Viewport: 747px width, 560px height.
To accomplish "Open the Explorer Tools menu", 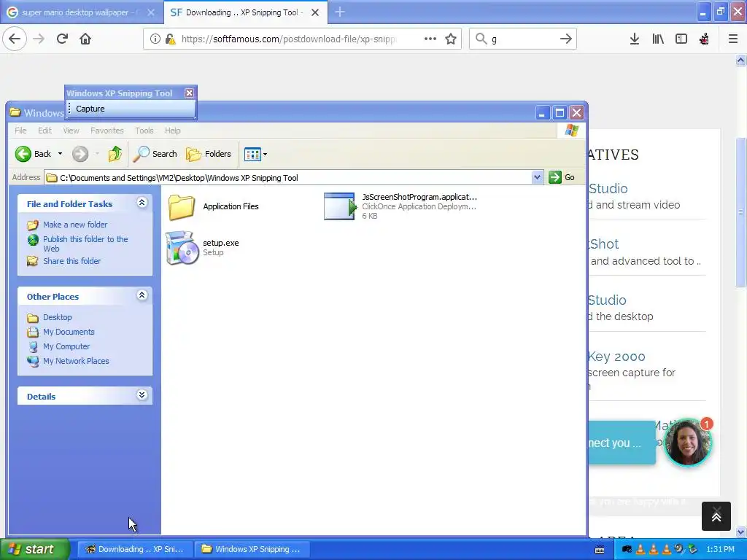I will [144, 131].
